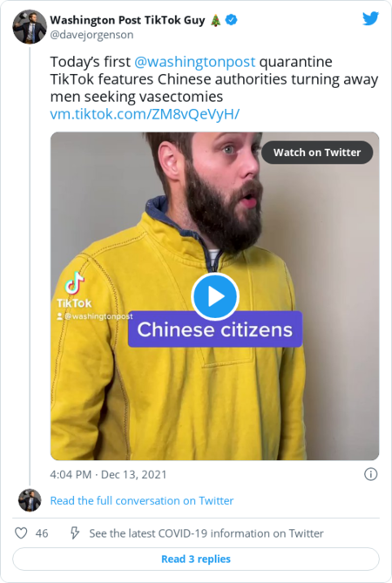Open the Read 3 replies button
392x583 pixels.
click(x=196, y=559)
